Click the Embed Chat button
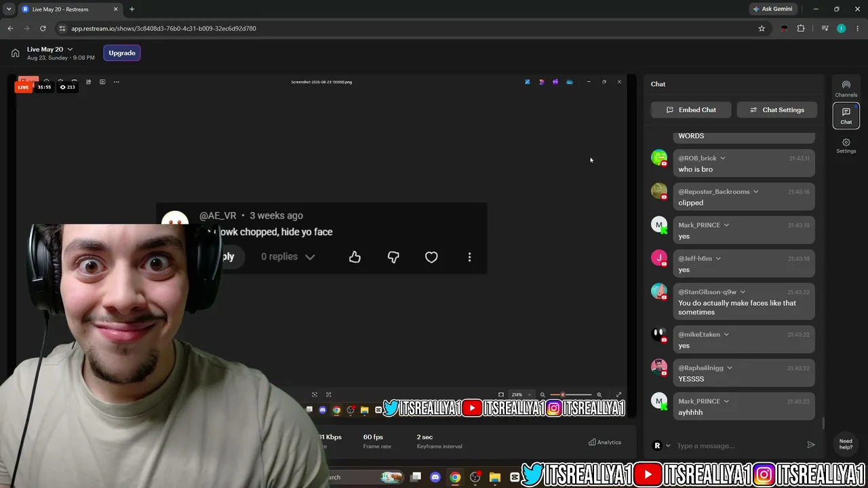Viewport: 868px width, 488px height. pos(691,110)
